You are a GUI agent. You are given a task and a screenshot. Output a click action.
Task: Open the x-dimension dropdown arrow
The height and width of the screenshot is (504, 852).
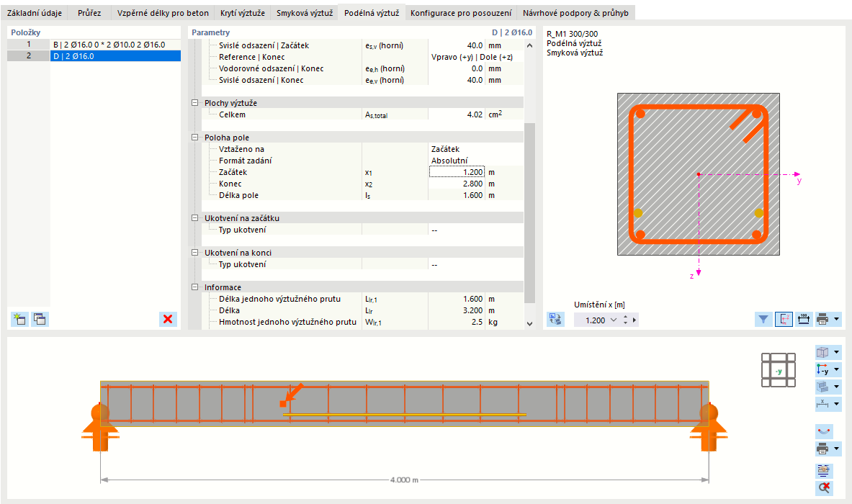(837, 404)
